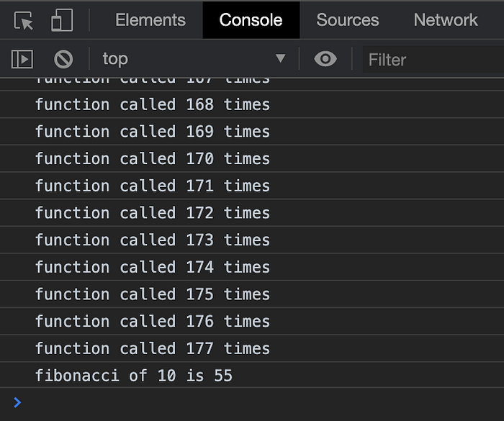Activate the inspect element picker icon
The width and height of the screenshot is (504, 421).
(x=24, y=21)
